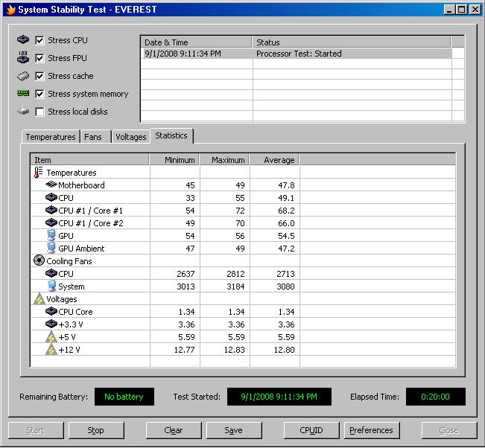This screenshot has width=485, height=448.
Task: Click the monitor icon on GPU row
Action: 51,235
